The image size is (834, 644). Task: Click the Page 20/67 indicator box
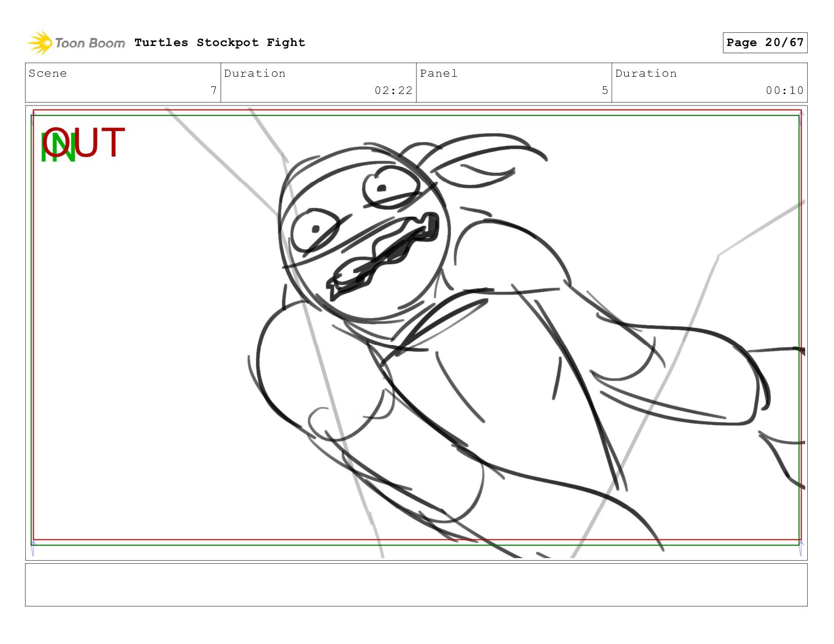click(764, 42)
